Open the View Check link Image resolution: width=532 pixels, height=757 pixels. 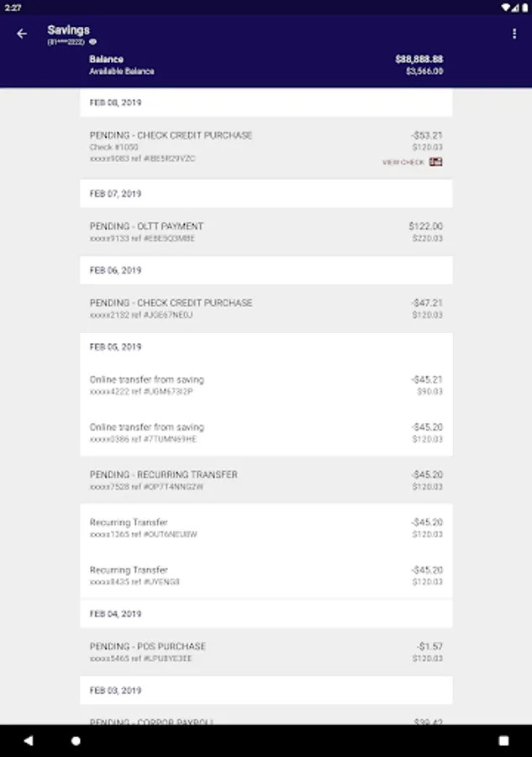pos(403,162)
